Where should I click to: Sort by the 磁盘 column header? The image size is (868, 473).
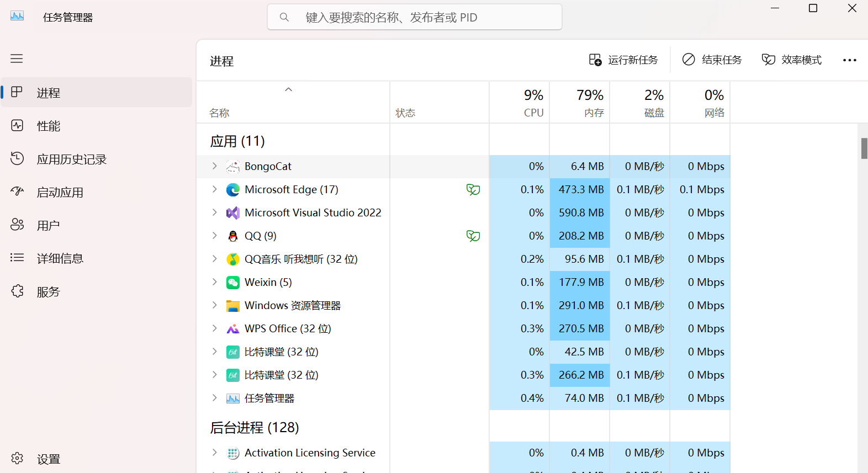tap(640, 103)
